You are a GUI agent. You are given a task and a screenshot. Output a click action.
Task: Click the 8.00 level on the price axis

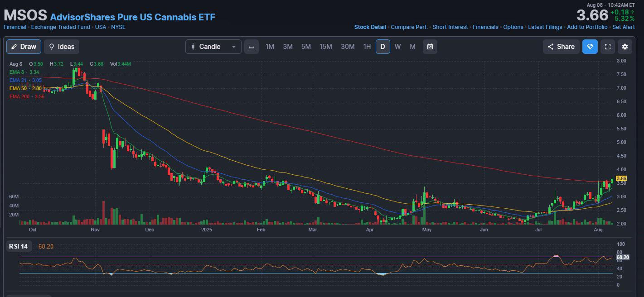click(x=621, y=61)
